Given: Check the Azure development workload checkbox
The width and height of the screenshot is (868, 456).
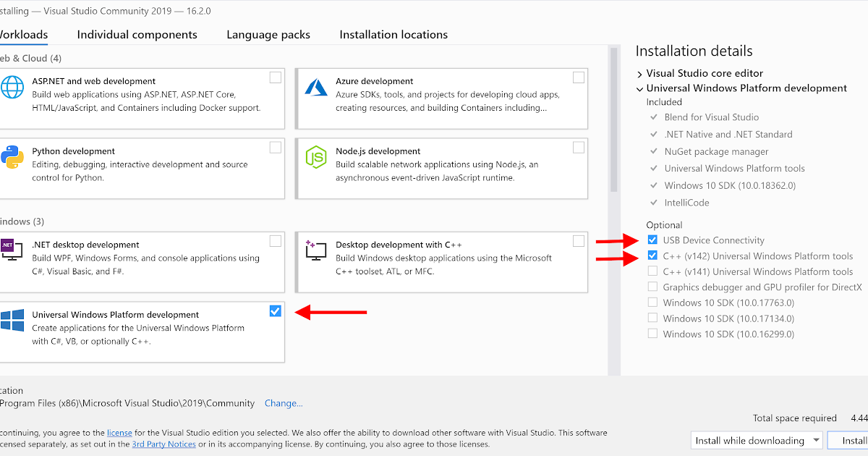Looking at the screenshot, I should [579, 77].
